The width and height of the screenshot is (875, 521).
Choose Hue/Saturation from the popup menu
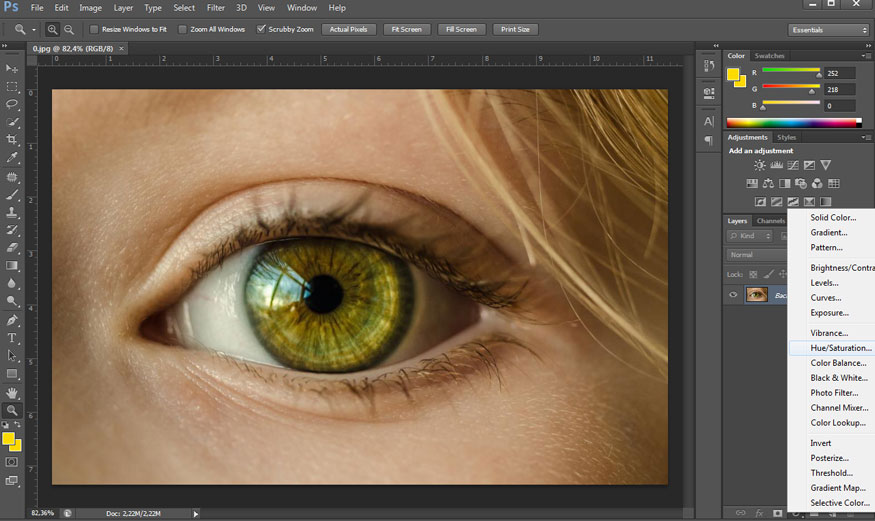(x=840, y=348)
